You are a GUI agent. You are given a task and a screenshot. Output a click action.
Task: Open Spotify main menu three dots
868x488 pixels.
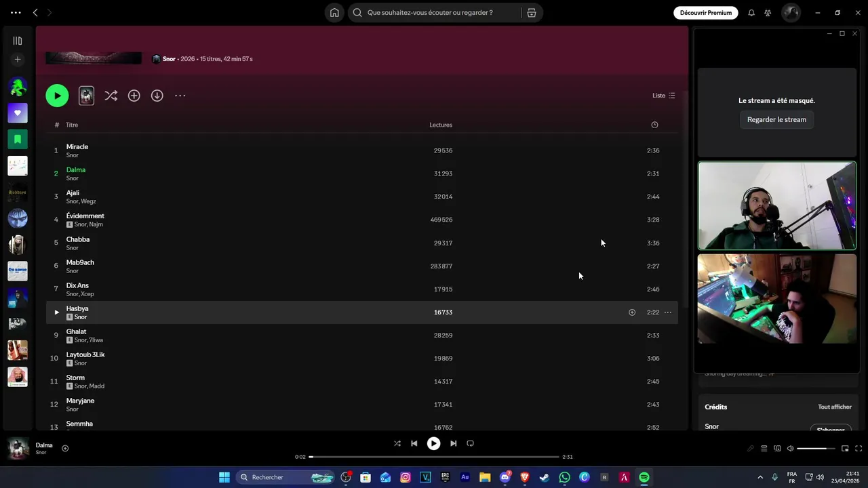[x=16, y=13]
